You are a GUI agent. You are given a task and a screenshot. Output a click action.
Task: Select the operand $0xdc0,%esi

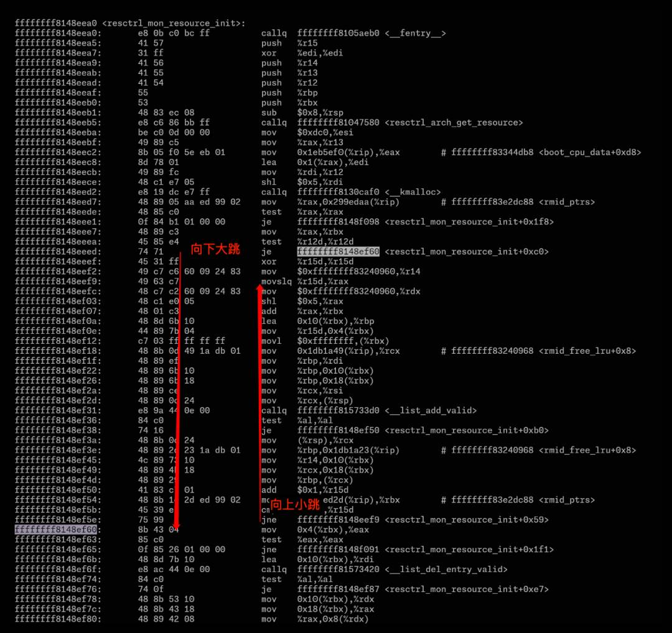pos(325,132)
